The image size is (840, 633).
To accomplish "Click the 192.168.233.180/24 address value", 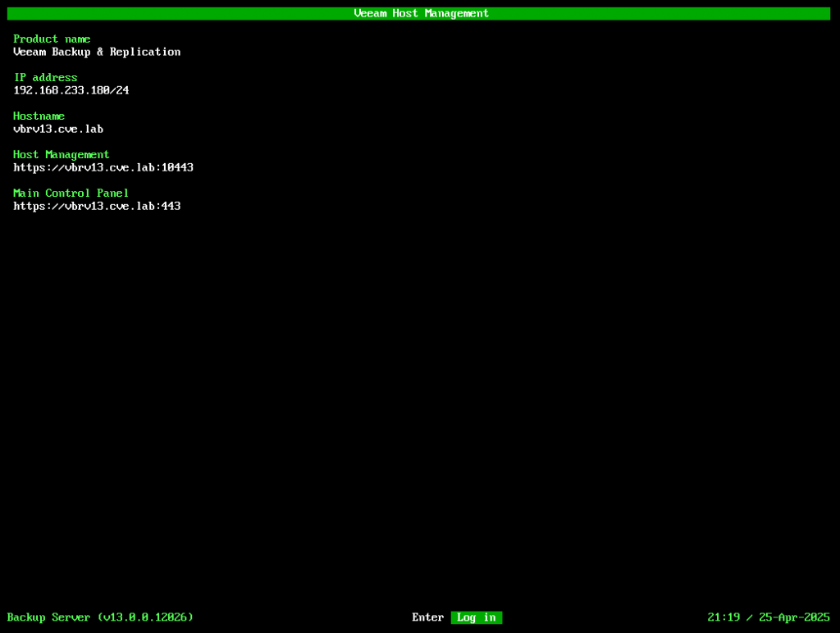I will (71, 90).
